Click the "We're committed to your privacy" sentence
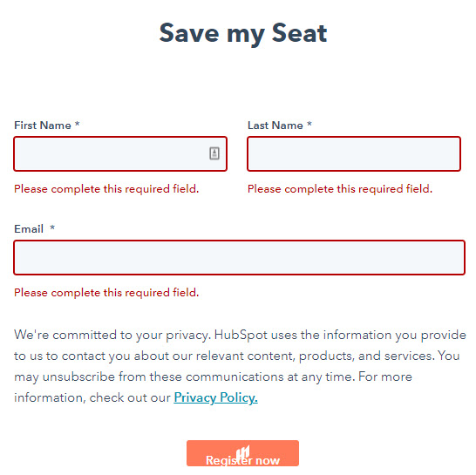The image size is (476, 475). tap(112, 335)
